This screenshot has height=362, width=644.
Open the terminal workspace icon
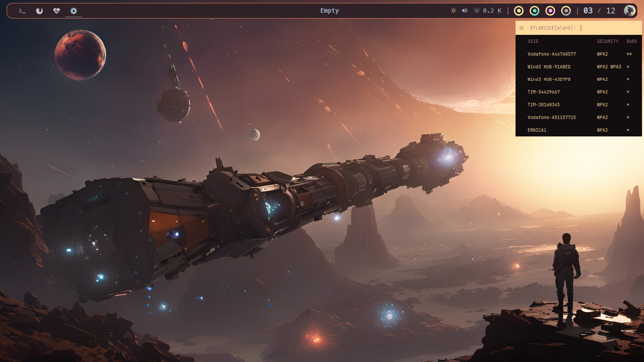(22, 11)
